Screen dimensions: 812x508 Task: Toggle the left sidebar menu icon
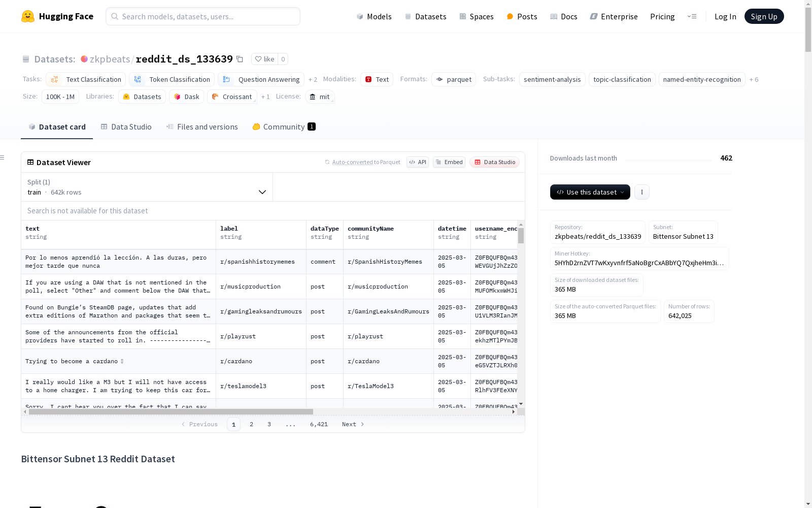[2, 157]
